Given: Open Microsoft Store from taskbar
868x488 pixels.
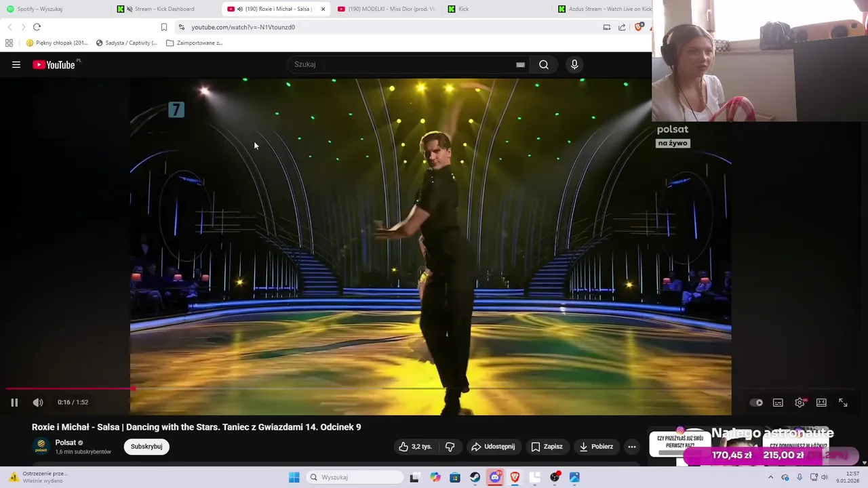Looking at the screenshot, I should click(x=455, y=477).
